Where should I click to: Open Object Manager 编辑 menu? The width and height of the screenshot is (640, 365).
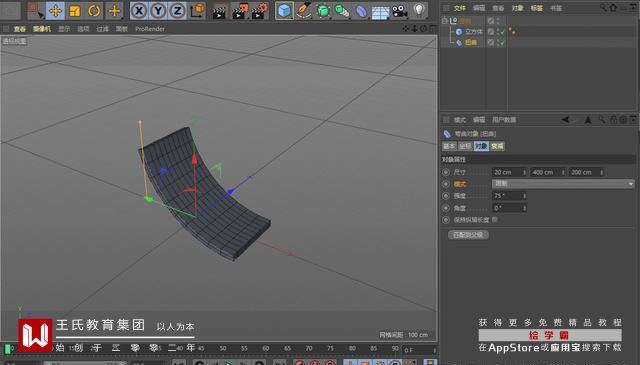pyautogui.click(x=479, y=8)
